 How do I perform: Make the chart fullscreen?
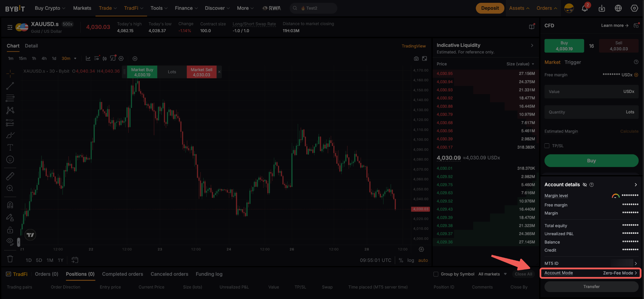tap(425, 58)
